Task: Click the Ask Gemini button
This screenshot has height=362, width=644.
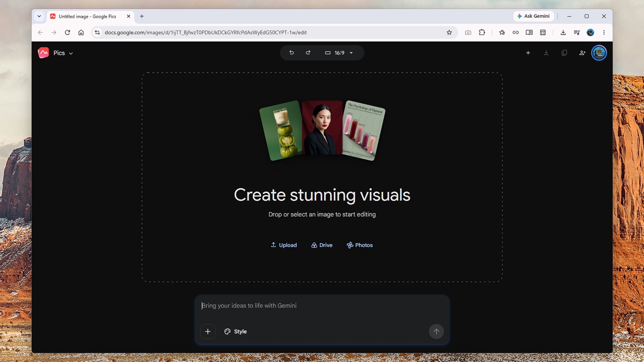Action: pos(533,16)
